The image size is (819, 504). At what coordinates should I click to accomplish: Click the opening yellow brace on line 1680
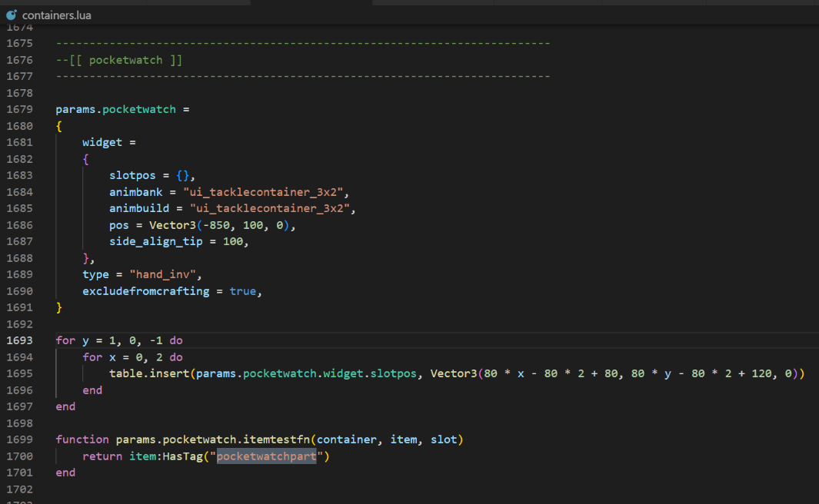click(59, 126)
